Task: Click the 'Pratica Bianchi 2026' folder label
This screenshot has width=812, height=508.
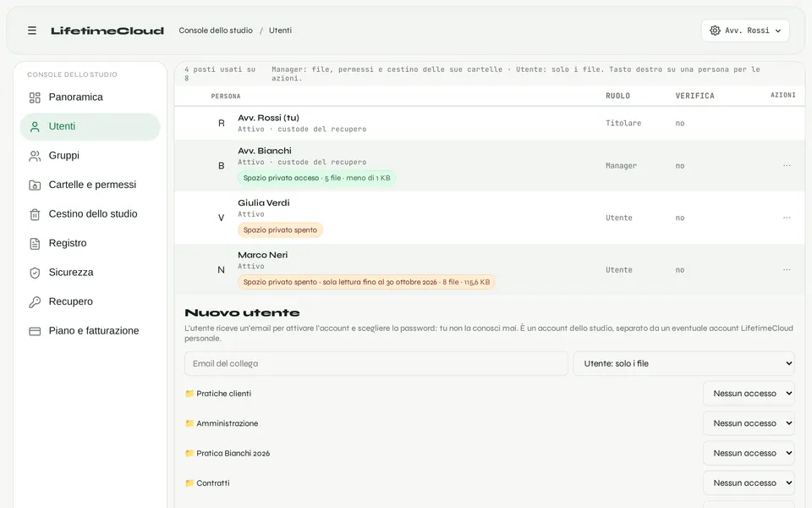Action: [x=233, y=453]
